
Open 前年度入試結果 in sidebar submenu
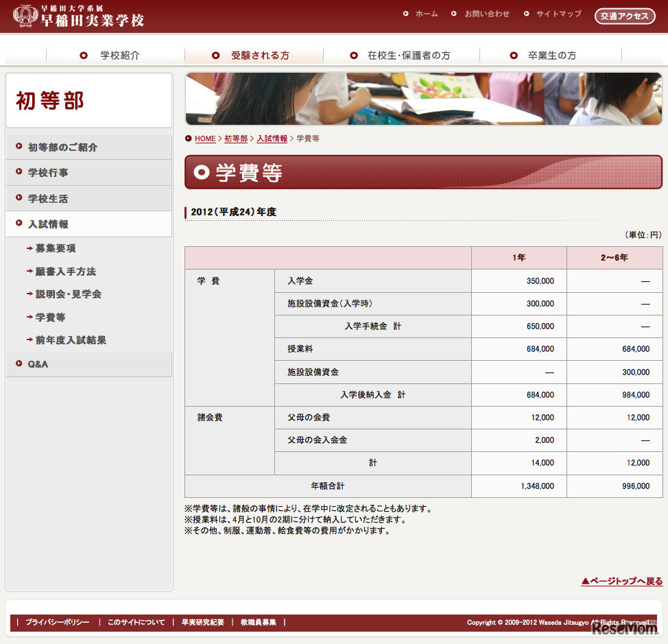(71, 340)
